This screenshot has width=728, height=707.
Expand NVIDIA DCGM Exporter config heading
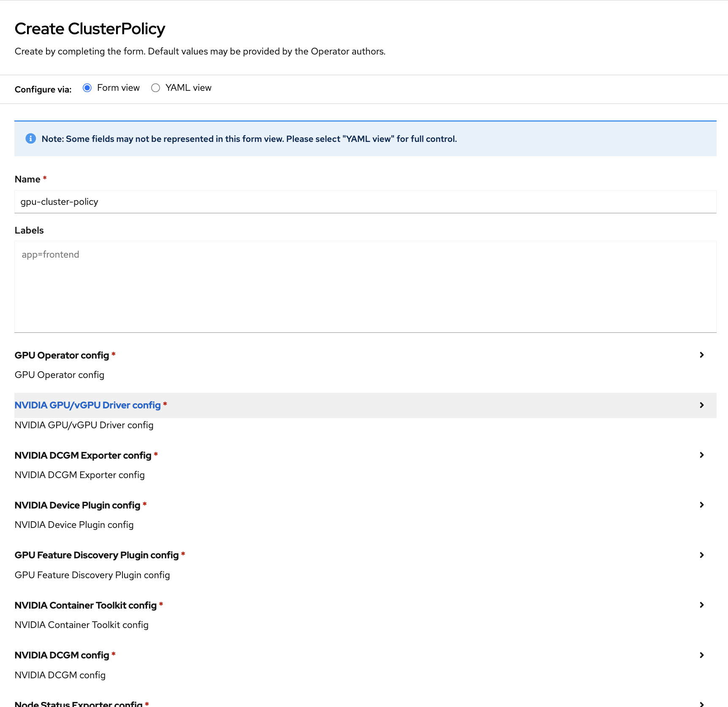(x=83, y=456)
